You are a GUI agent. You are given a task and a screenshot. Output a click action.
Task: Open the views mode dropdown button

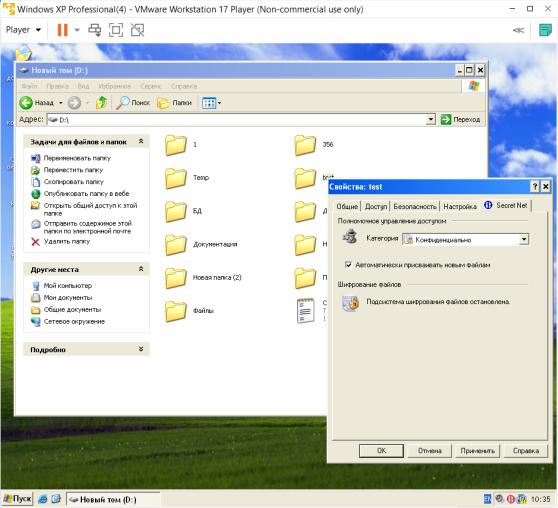[x=211, y=103]
